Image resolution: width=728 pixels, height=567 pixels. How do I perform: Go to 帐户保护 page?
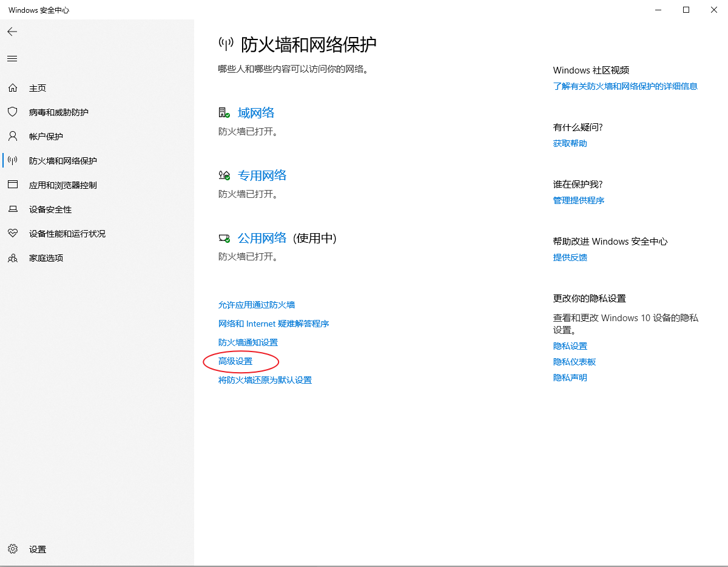tap(46, 137)
